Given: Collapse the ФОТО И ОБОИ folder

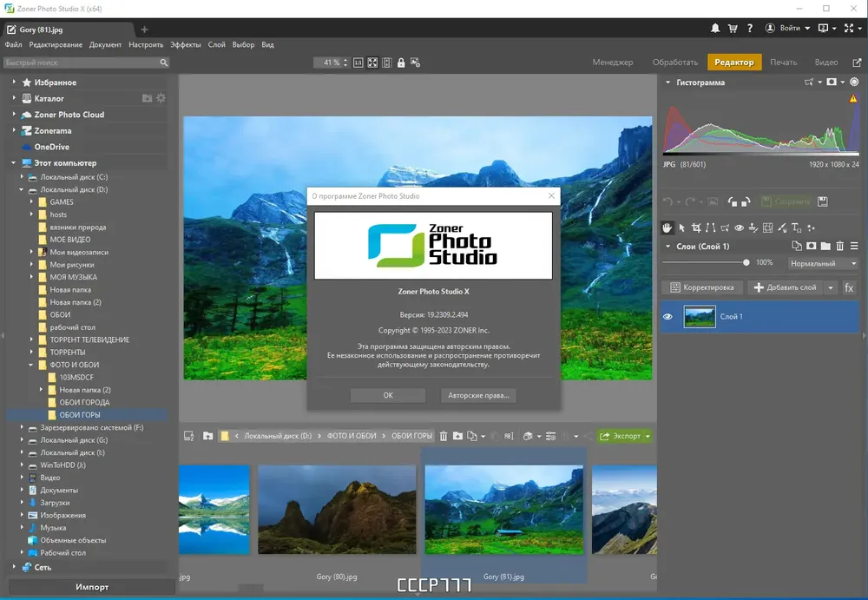Looking at the screenshot, I should click(31, 365).
